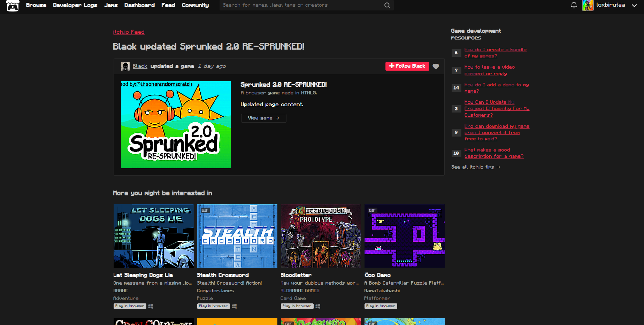Image resolution: width=644 pixels, height=325 pixels.
Task: Open the Sprunked 2.0 RE-SPRUNKED! title link
Action: [x=284, y=85]
